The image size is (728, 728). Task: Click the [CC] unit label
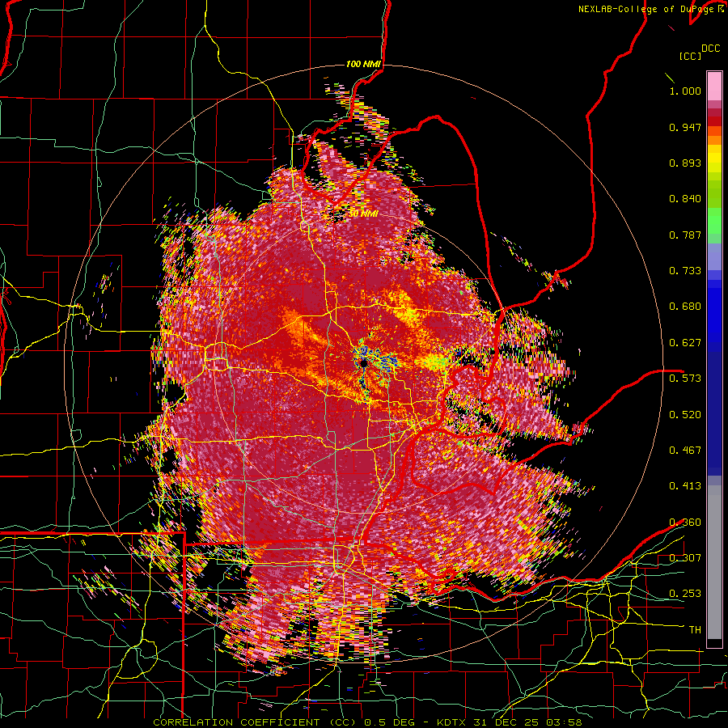(x=691, y=56)
